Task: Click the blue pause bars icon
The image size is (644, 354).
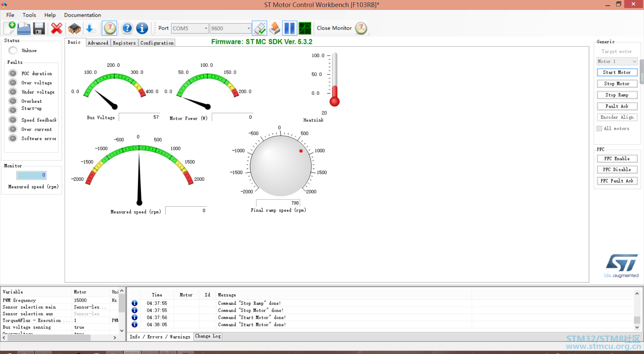Action: 289,28
